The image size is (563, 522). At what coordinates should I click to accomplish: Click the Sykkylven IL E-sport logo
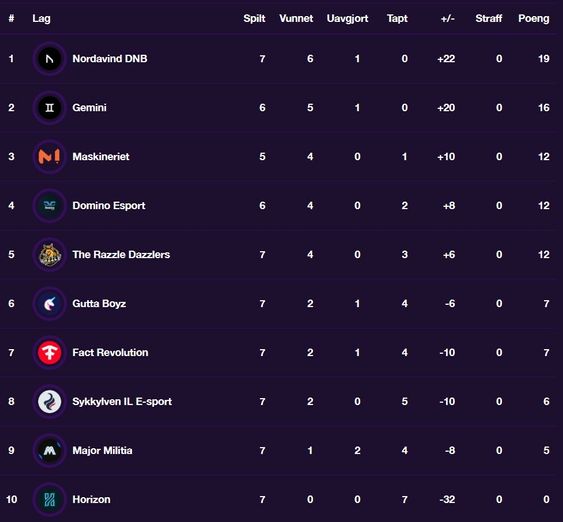[50, 401]
